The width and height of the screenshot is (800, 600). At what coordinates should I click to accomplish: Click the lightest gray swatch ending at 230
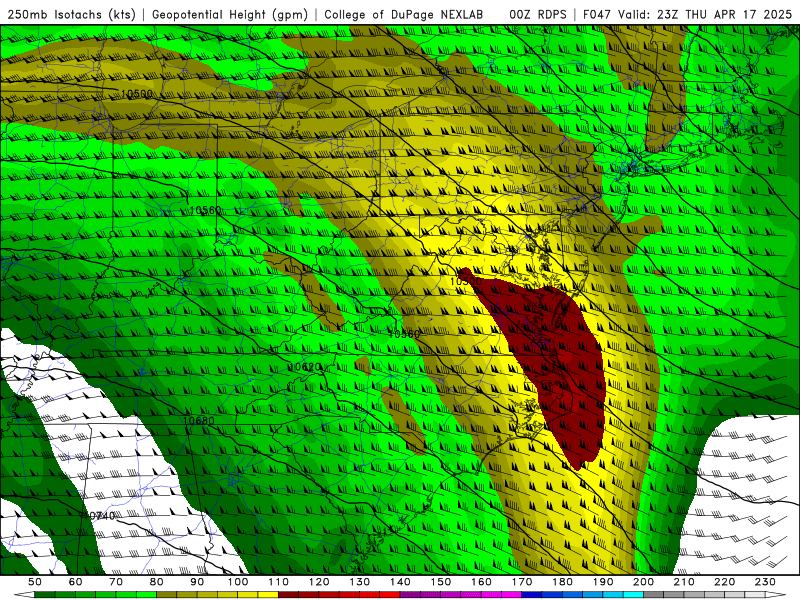tap(755, 595)
